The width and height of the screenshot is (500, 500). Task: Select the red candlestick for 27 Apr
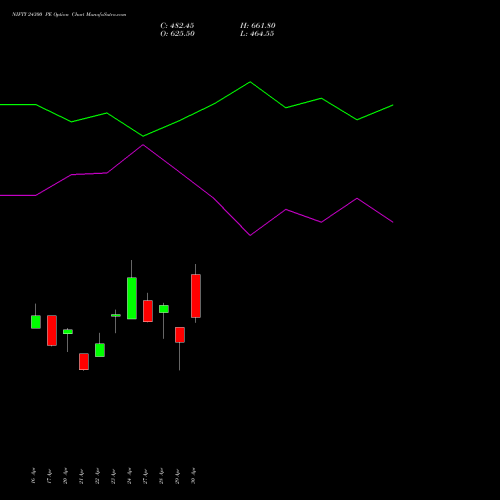[x=148, y=311]
